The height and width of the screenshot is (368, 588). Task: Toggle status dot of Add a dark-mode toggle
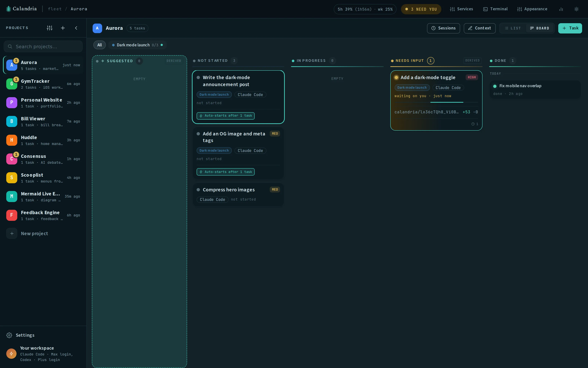click(x=396, y=77)
